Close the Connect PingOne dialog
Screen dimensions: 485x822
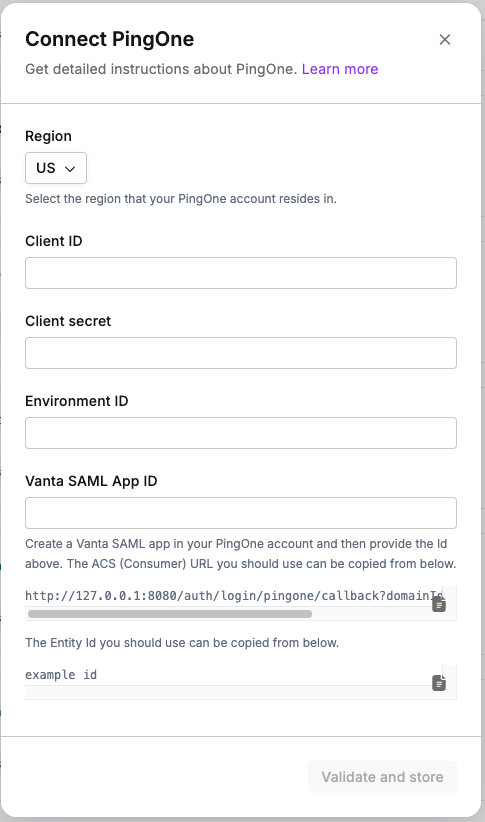coord(445,39)
